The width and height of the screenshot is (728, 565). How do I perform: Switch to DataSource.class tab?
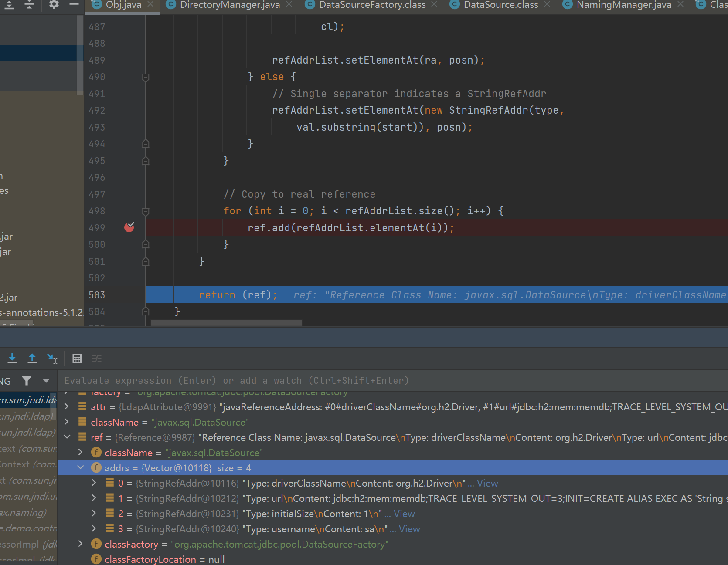pos(501,5)
